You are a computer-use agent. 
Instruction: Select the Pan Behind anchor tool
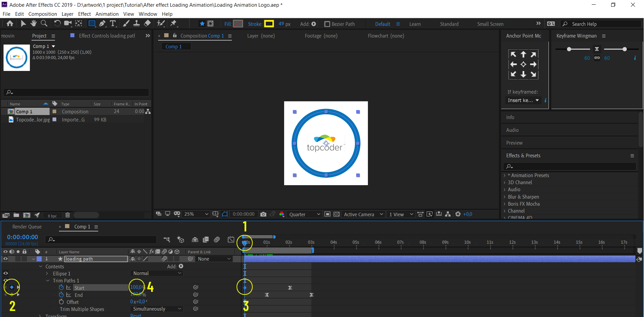(79, 23)
